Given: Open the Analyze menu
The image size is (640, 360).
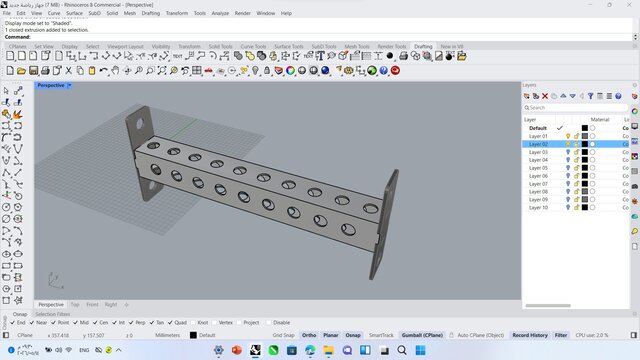Looking at the screenshot, I should point(220,13).
